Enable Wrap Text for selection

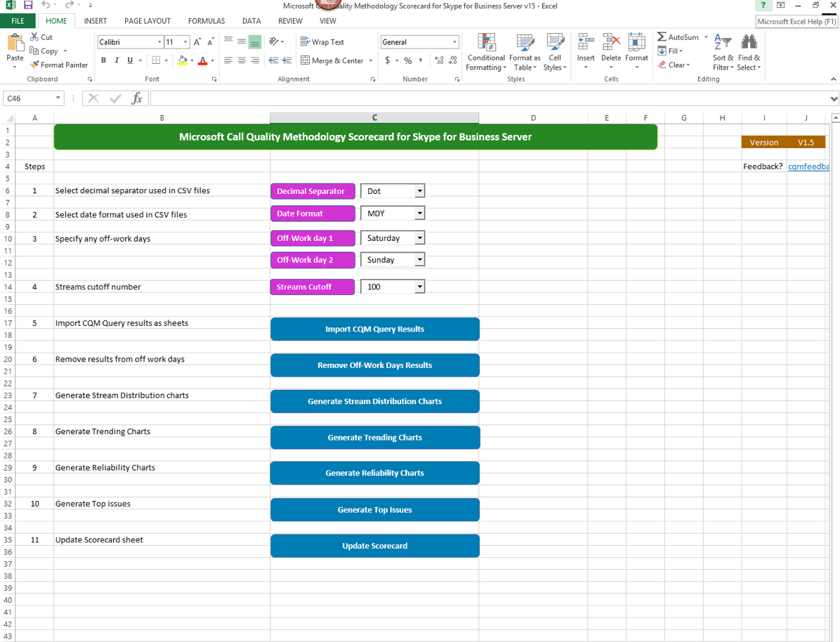click(322, 41)
